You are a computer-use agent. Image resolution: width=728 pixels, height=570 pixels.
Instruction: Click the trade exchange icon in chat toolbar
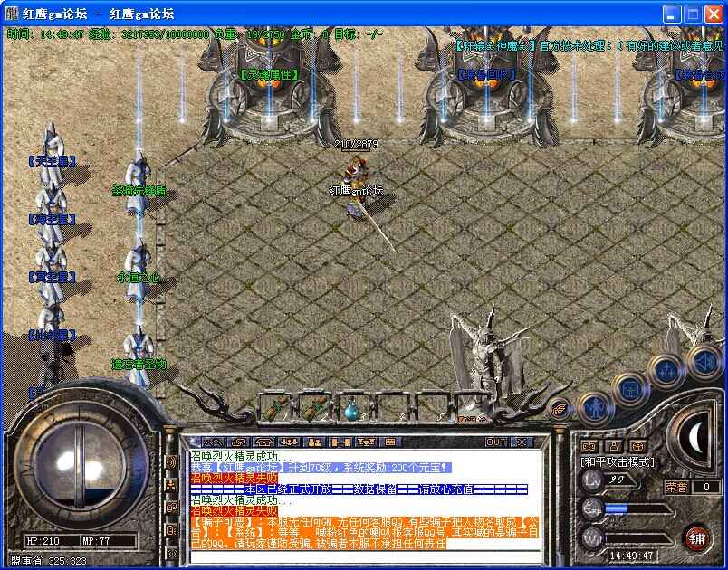point(340,442)
